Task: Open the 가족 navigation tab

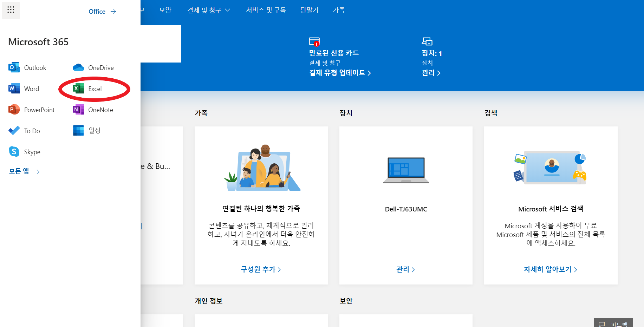Action: click(x=339, y=10)
